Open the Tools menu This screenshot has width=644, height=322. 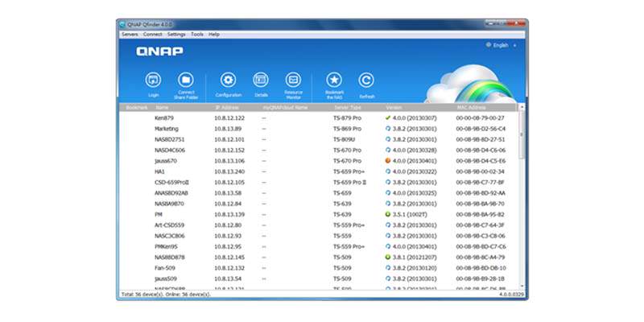(197, 35)
